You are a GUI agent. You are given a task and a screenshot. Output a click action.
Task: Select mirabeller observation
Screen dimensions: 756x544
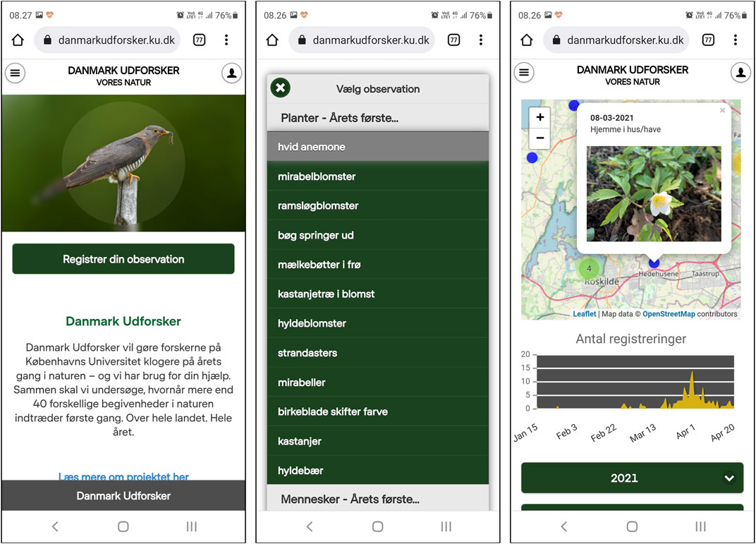[x=378, y=382]
